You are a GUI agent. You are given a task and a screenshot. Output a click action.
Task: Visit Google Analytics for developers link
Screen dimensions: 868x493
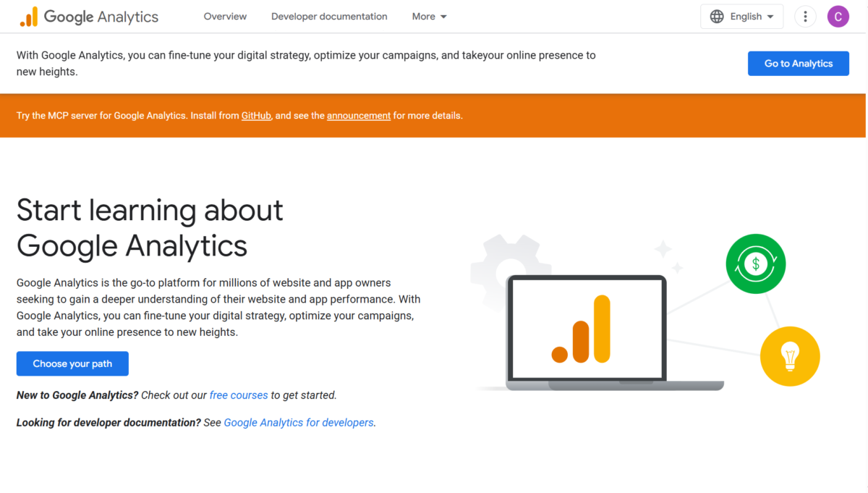click(x=299, y=422)
